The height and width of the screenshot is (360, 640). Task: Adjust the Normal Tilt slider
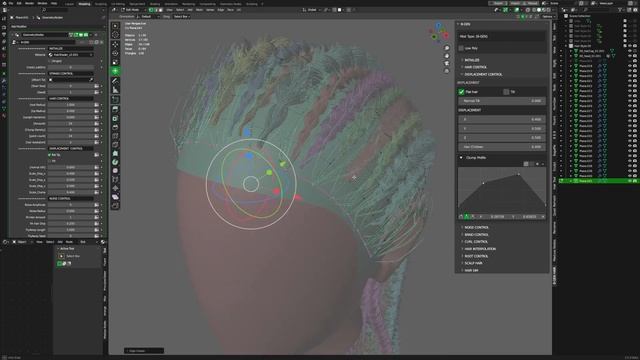pos(502,101)
